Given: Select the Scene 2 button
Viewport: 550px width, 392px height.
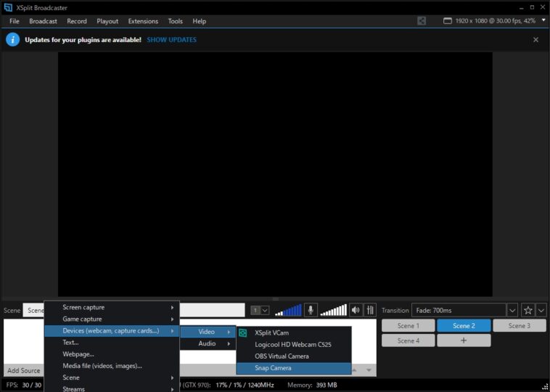Looking at the screenshot, I should (x=464, y=326).
